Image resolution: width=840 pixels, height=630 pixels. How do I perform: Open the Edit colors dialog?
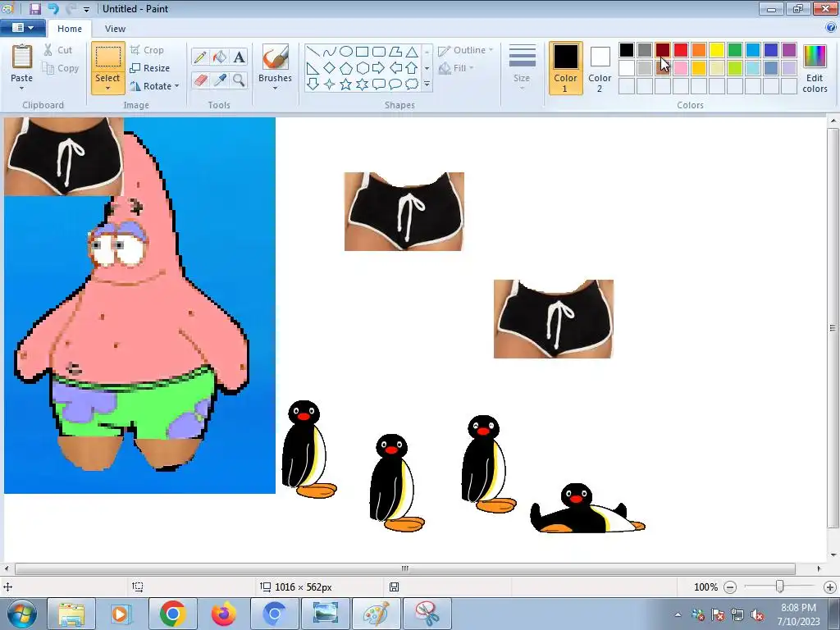click(x=815, y=69)
